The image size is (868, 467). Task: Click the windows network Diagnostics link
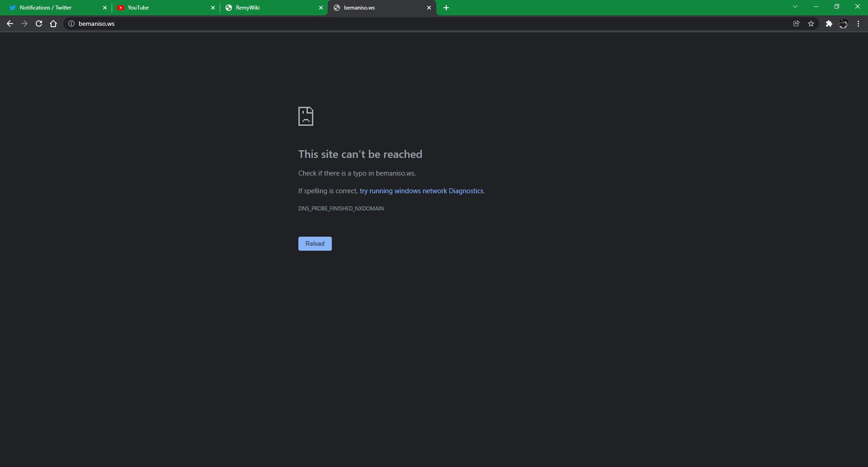click(x=421, y=191)
